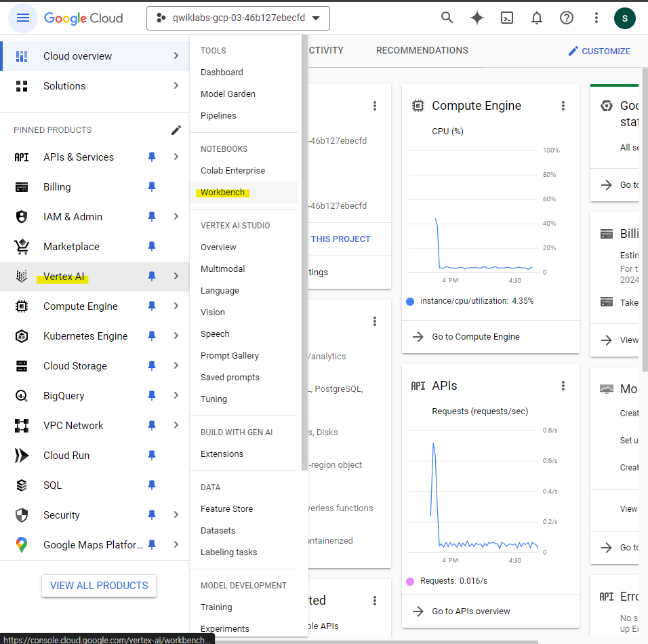Click the BigQuery icon

[x=22, y=396]
